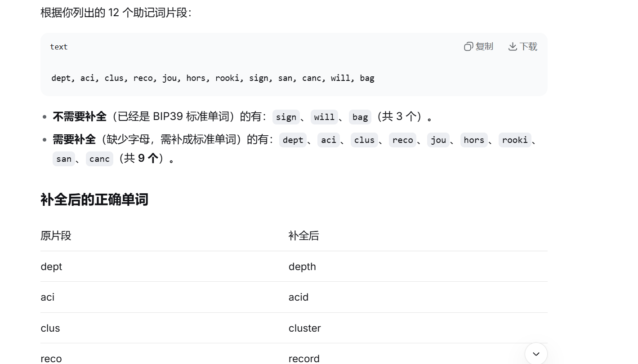Click the heading 补全后的正确单词
The width and height of the screenshot is (638, 364).
94,200
